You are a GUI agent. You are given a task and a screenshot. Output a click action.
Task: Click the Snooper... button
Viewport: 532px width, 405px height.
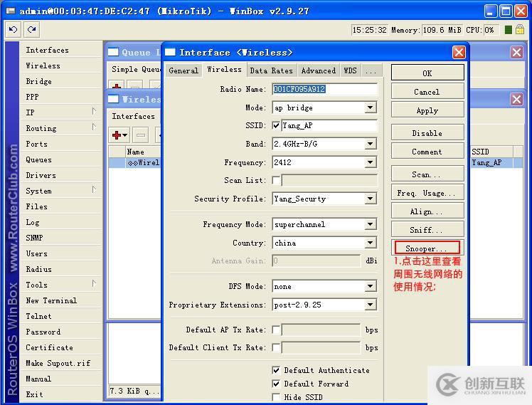pyautogui.click(x=427, y=248)
